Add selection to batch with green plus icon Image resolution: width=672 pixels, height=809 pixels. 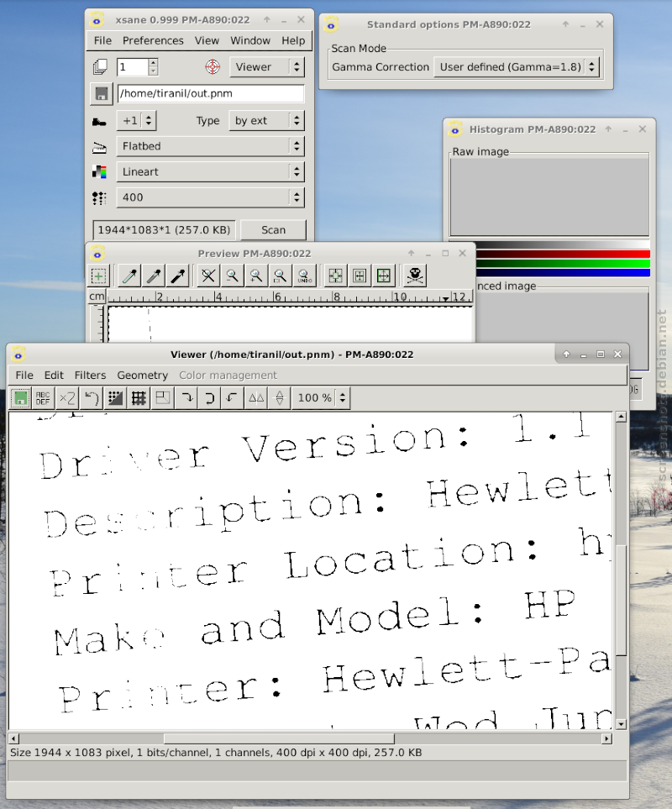point(98,276)
